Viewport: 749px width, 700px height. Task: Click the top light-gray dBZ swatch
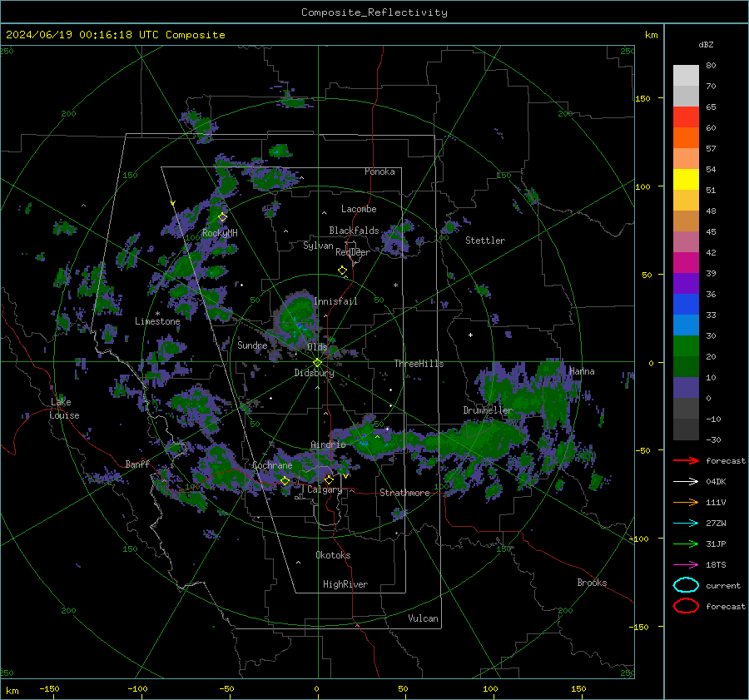(x=686, y=76)
